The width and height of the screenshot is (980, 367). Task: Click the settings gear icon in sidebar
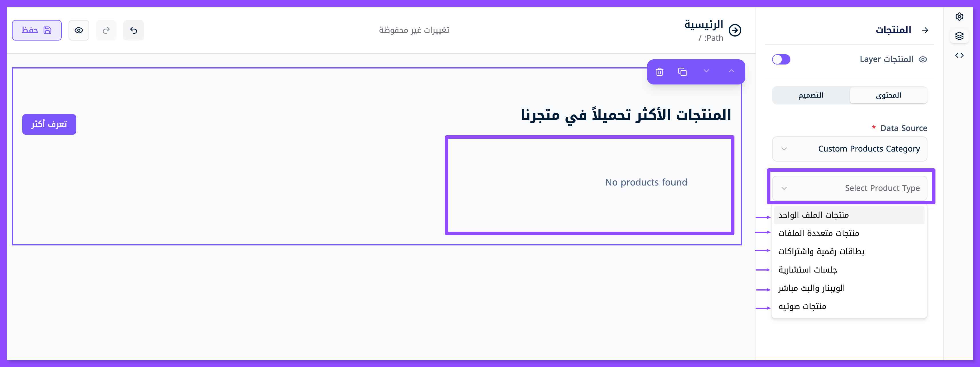959,17
